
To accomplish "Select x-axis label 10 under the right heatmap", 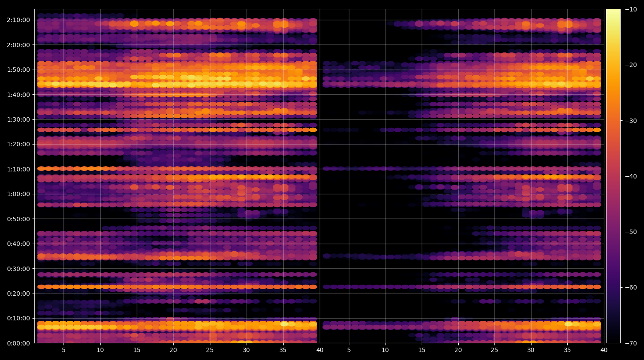I will (386, 350).
